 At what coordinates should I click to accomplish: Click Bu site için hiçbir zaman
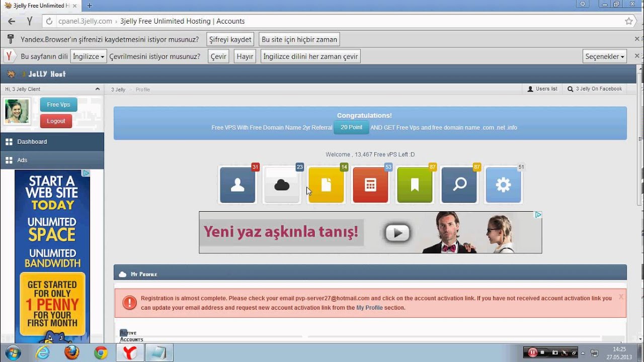coord(299,39)
